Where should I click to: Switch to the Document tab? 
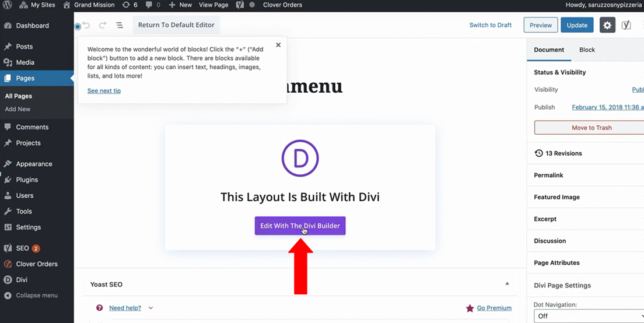pyautogui.click(x=549, y=50)
